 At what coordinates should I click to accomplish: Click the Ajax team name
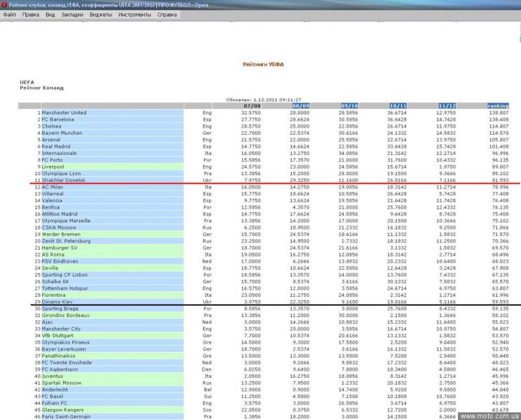tap(47, 322)
